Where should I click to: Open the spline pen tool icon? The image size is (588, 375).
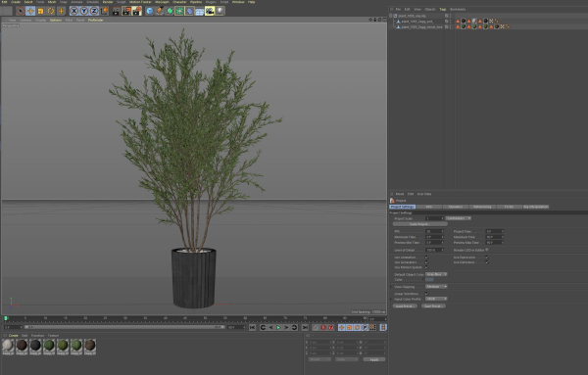click(x=160, y=11)
